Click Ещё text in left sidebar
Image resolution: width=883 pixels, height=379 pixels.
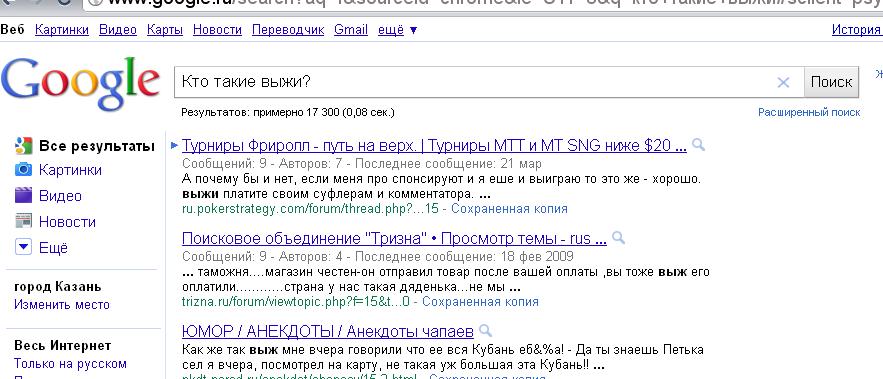point(53,248)
